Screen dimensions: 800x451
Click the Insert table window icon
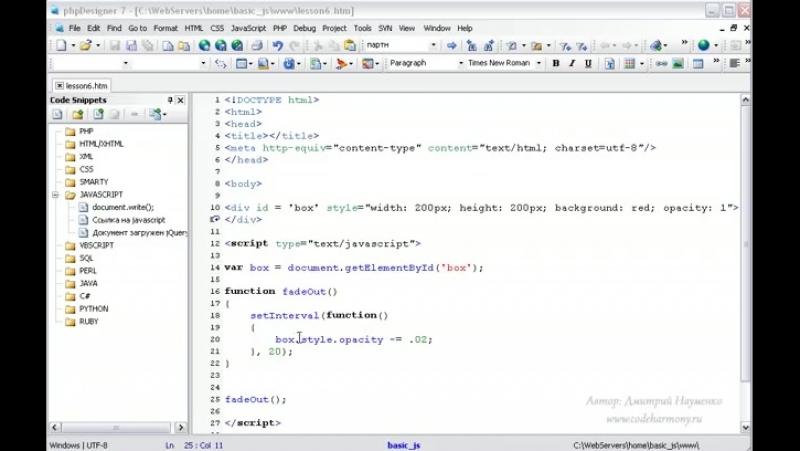point(698,63)
